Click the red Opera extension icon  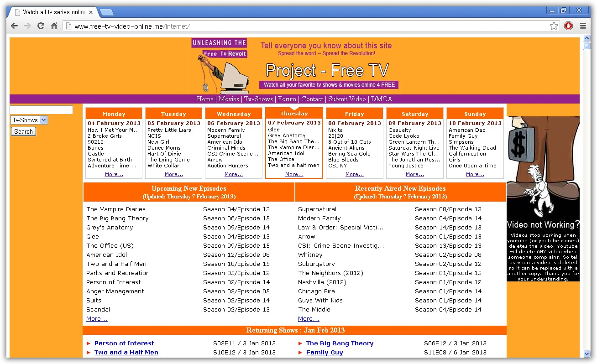click(x=568, y=26)
